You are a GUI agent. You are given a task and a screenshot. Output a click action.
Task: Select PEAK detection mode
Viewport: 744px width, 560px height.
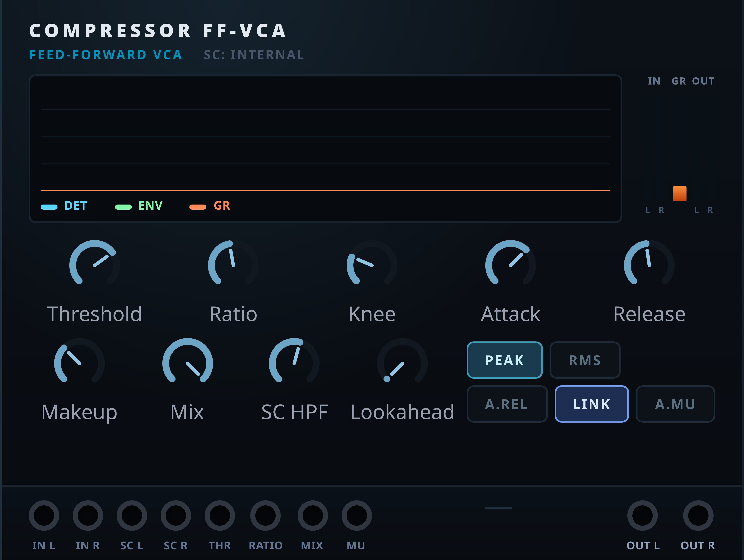pyautogui.click(x=505, y=360)
